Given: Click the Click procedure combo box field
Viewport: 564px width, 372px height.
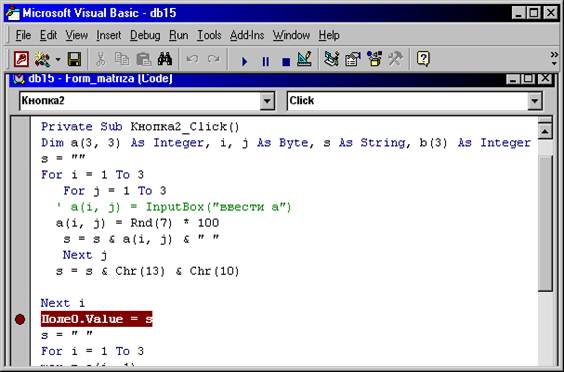Looking at the screenshot, I should [x=415, y=101].
